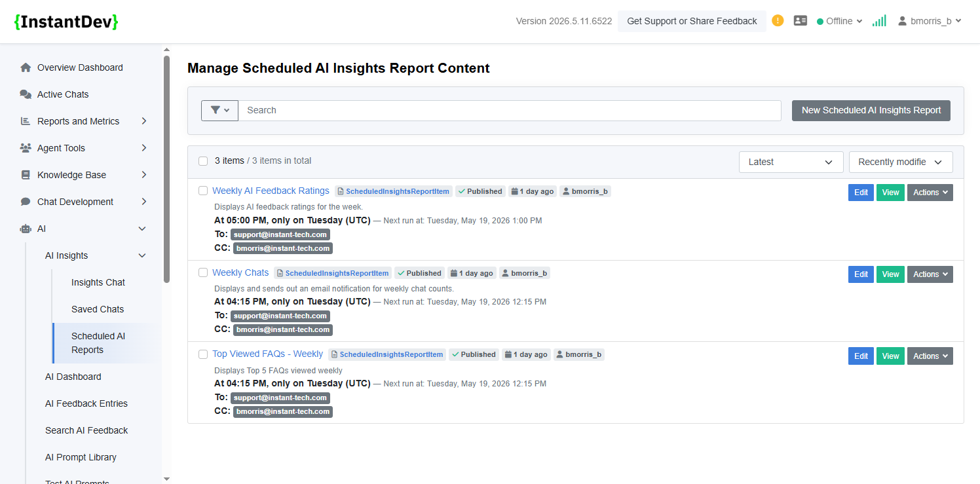The width and height of the screenshot is (980, 484).
Task: Open Insights Chat in sidebar
Action: coord(98,282)
